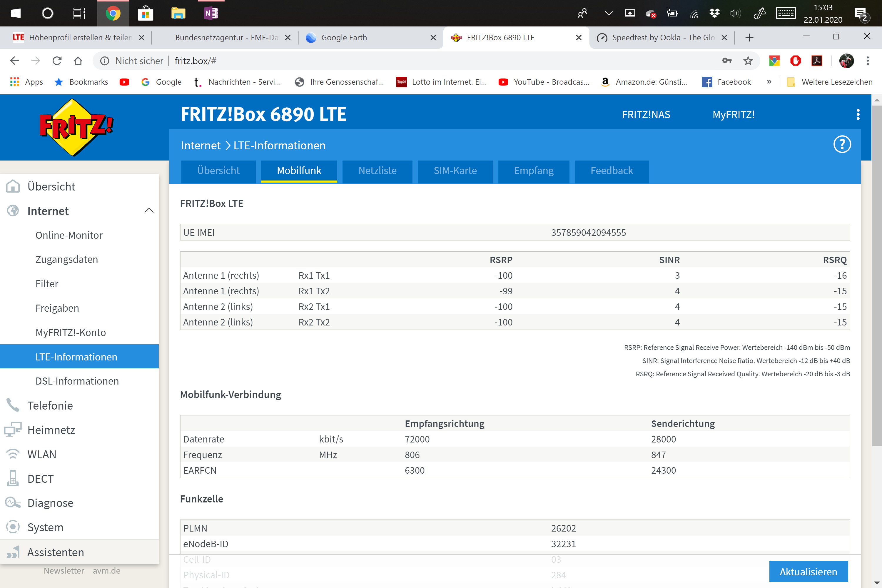Viewport: 882px width, 588px height.
Task: Switch to the Google Earth browser tab
Action: (370, 38)
